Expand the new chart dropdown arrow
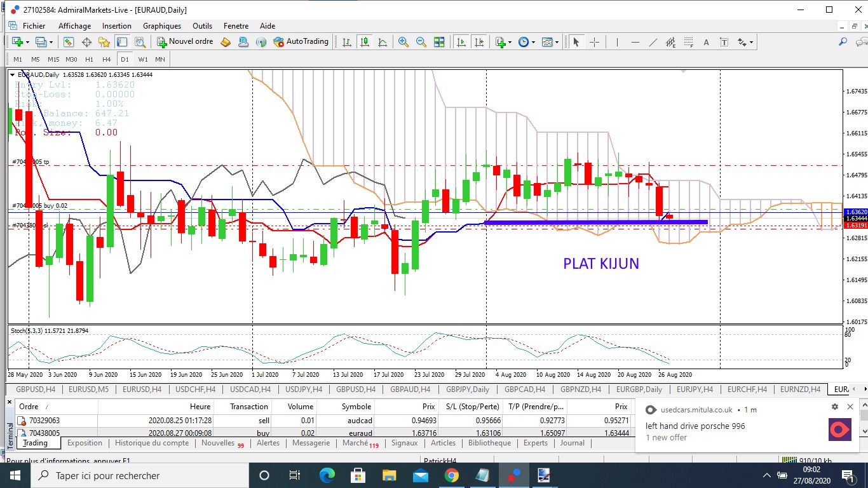 point(26,43)
